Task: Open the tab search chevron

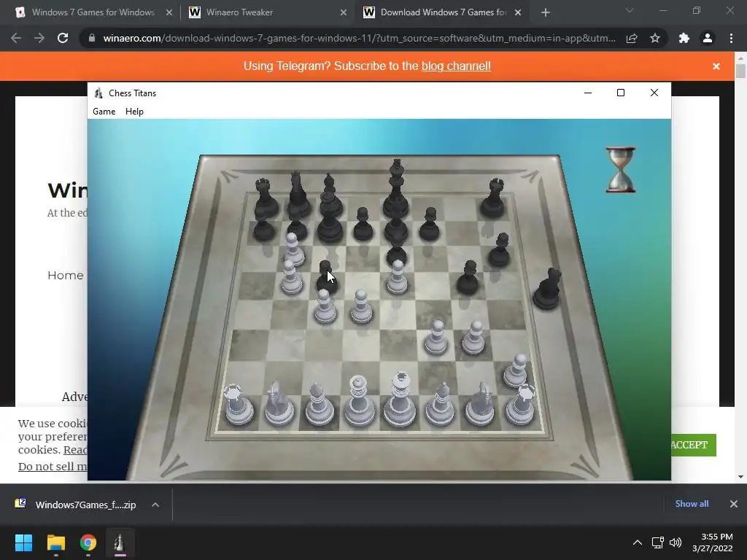Action: [630, 10]
